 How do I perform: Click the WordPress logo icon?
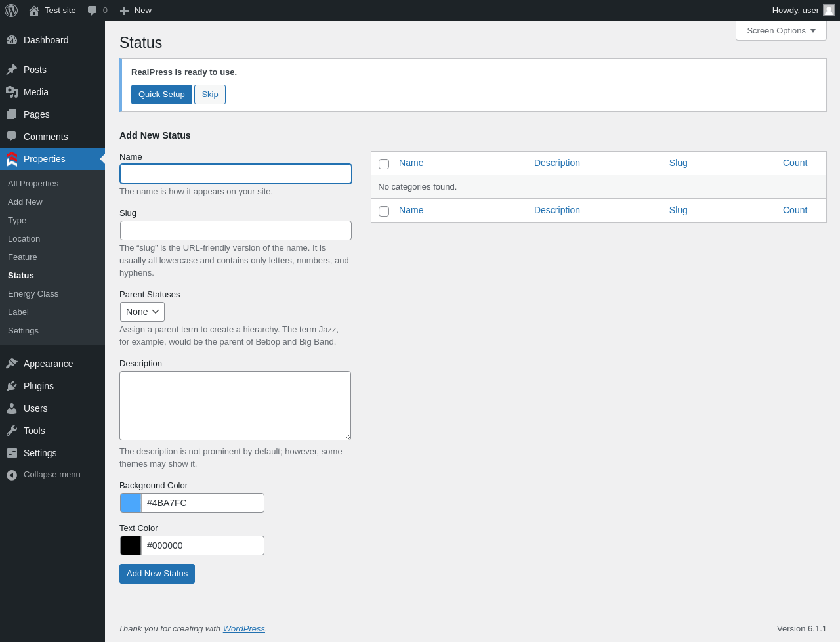pos(11,11)
